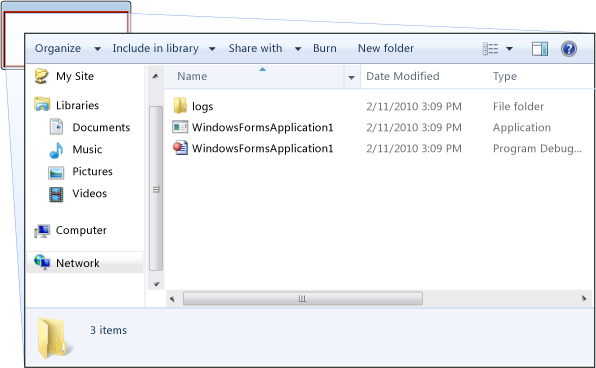Expand the Organize dropdown arrow
This screenshot has height=368, width=596.
[97, 49]
